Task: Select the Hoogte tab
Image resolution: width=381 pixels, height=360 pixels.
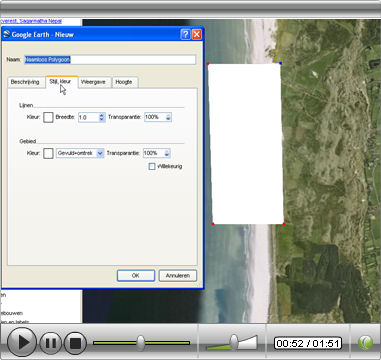Action: click(124, 82)
